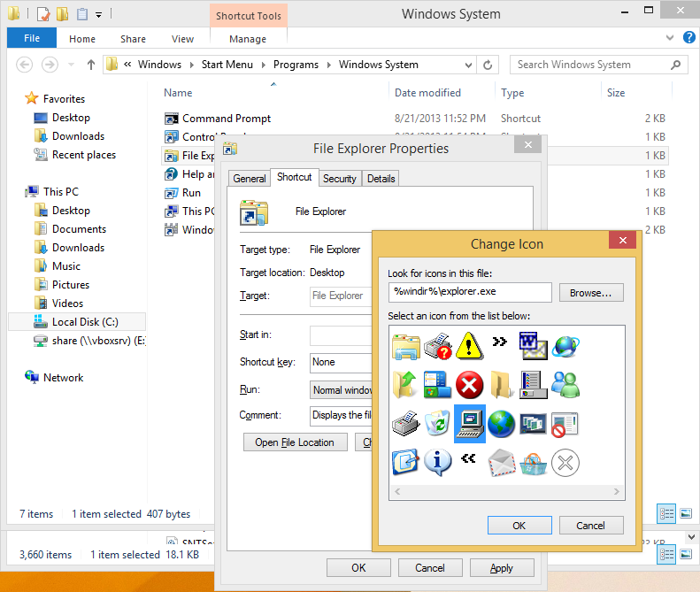The height and width of the screenshot is (592, 700).
Task: Choose the red circle X error icon
Action: click(x=469, y=385)
